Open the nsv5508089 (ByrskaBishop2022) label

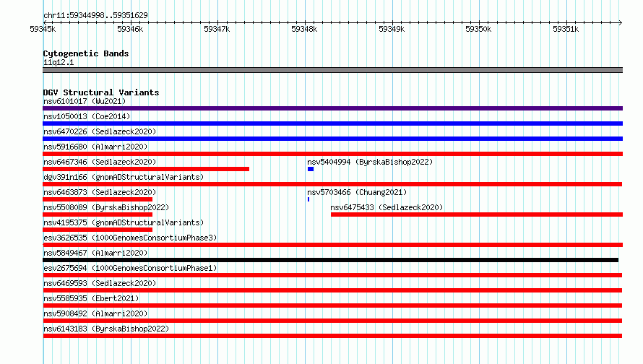click(x=106, y=207)
